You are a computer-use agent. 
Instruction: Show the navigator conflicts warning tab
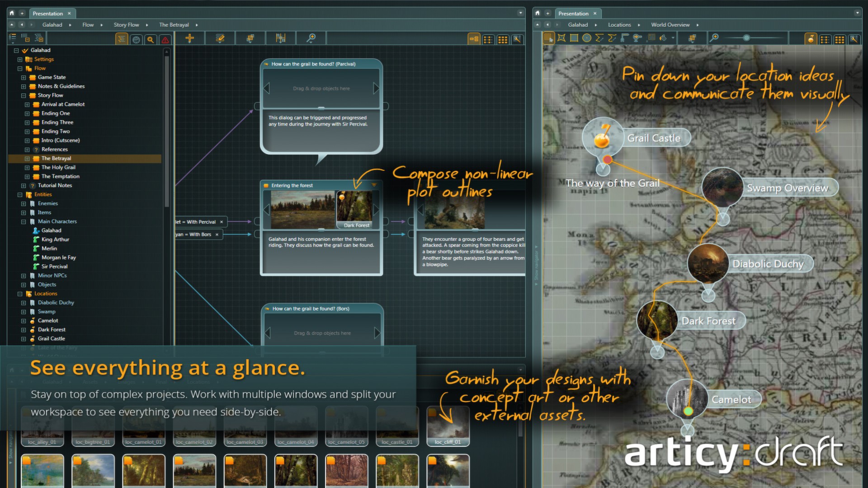pos(165,39)
